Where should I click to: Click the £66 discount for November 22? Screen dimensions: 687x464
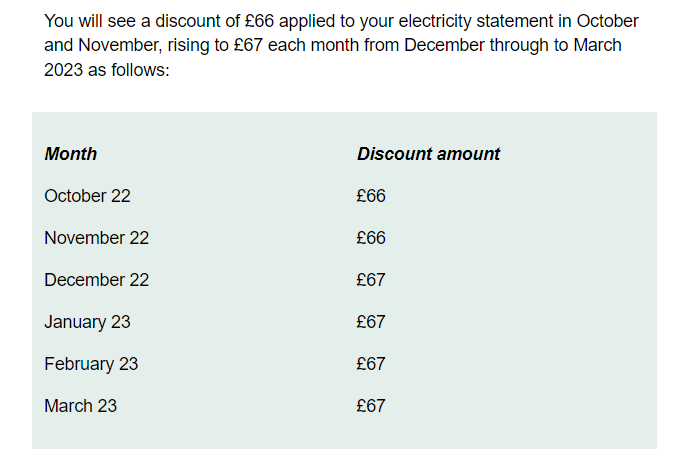(371, 238)
